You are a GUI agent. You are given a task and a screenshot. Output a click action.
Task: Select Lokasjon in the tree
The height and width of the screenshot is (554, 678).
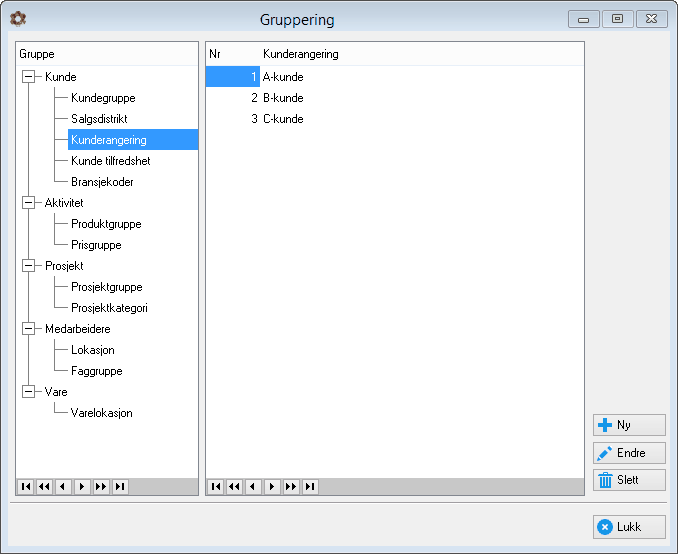93,350
